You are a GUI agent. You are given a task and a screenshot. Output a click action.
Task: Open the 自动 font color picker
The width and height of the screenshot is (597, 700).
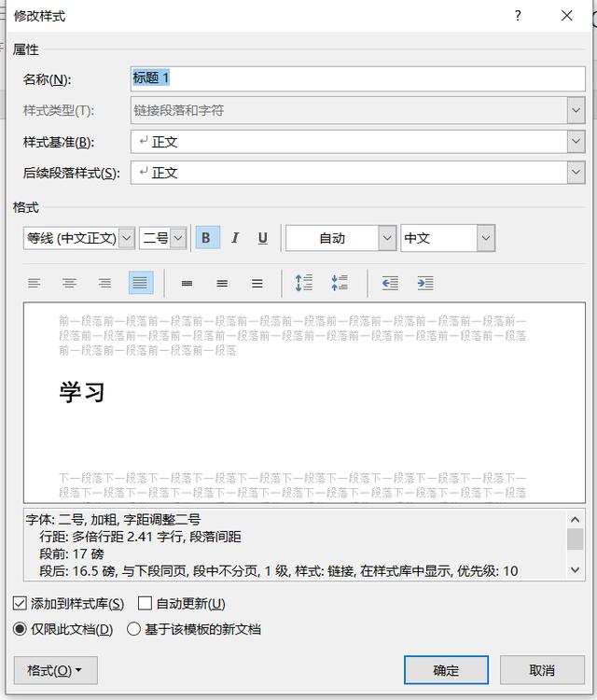pyautogui.click(x=387, y=238)
